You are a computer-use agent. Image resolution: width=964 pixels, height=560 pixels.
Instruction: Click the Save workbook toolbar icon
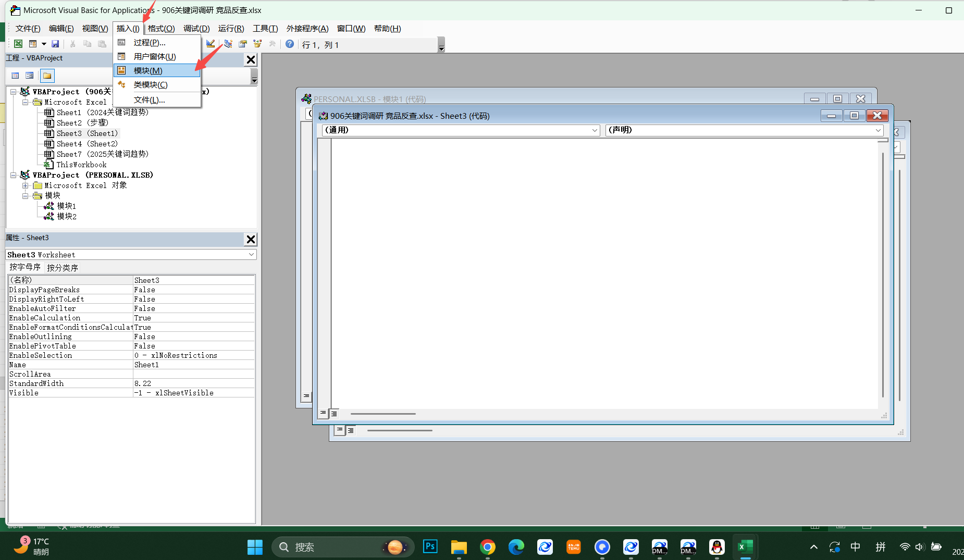pyautogui.click(x=55, y=44)
